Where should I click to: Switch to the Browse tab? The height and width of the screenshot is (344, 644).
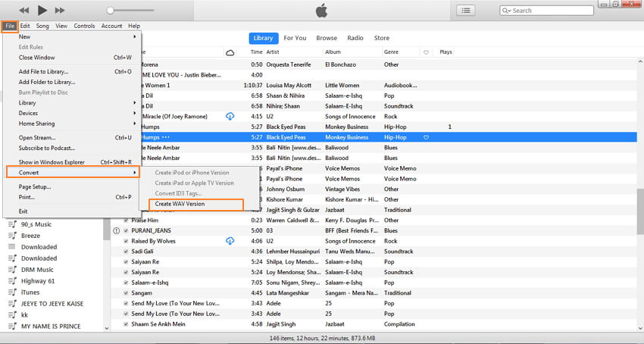point(327,38)
